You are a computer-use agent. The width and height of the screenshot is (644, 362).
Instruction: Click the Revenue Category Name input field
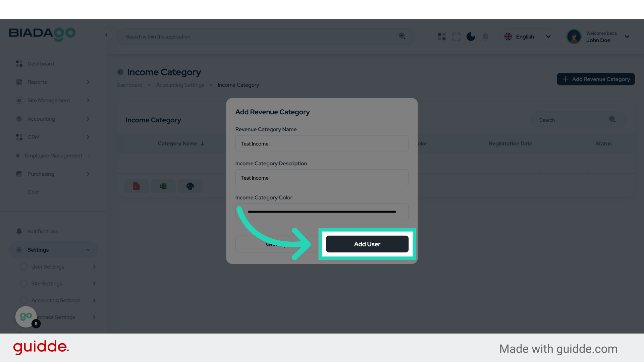tap(321, 143)
